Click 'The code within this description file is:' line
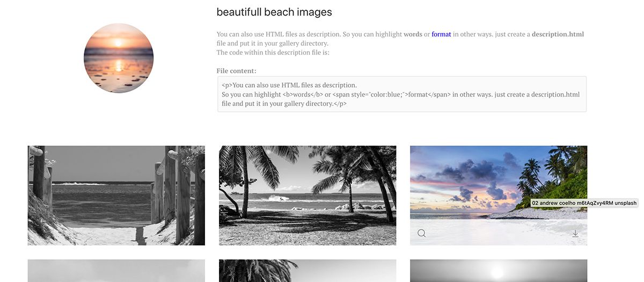 [x=273, y=53]
